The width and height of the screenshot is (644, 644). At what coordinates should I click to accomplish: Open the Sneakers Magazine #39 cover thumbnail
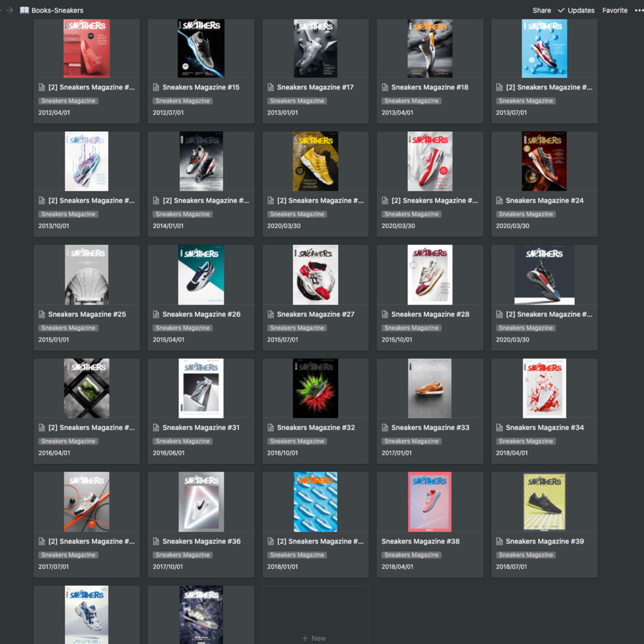(544, 502)
